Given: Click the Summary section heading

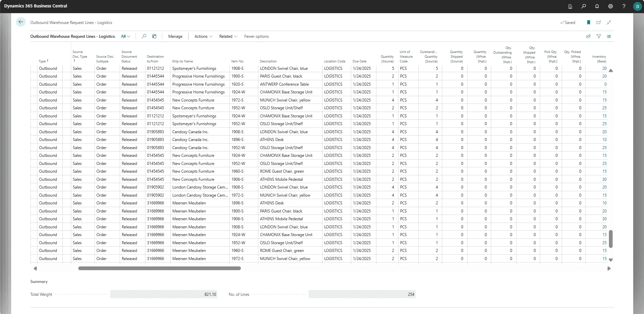Looking at the screenshot, I should (x=39, y=282).
